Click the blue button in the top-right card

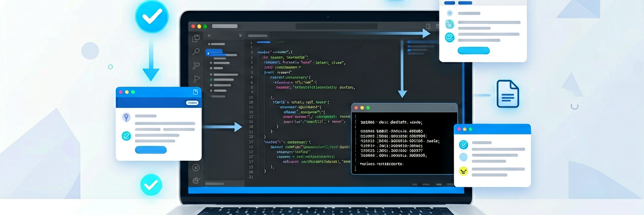click(x=474, y=50)
